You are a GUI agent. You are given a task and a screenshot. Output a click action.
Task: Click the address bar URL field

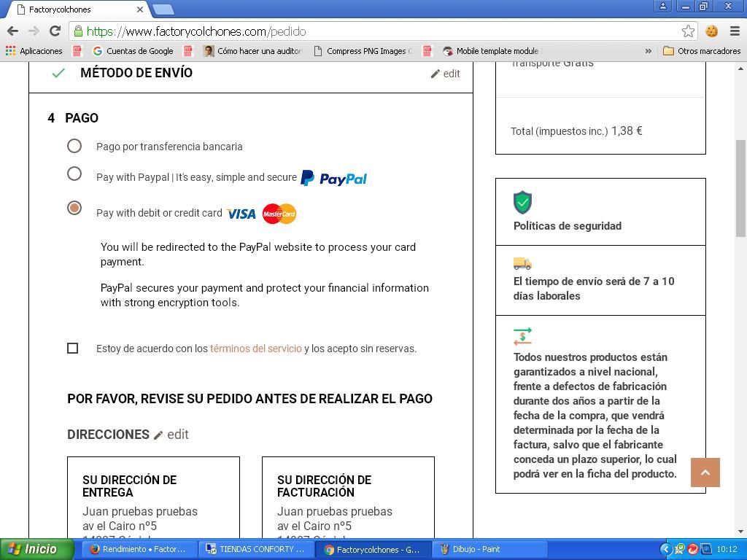382,31
